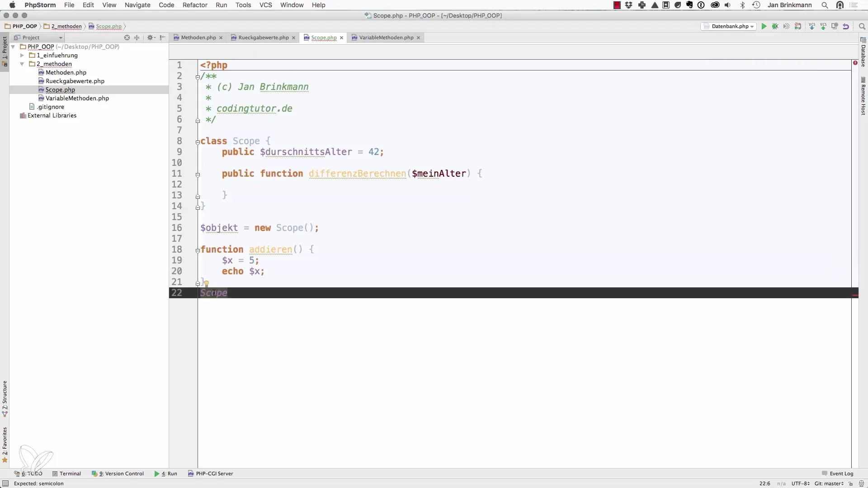
Task: Click the PHP_OOP breadcrumb in navigation bar
Action: [21, 26]
